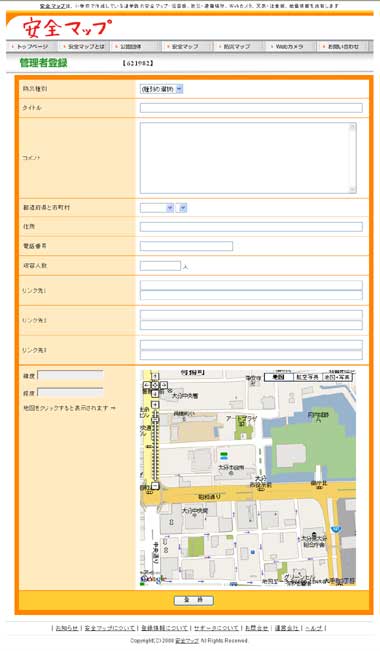Click the 昭和通り road on the map
The image size is (380, 651).
click(x=210, y=497)
